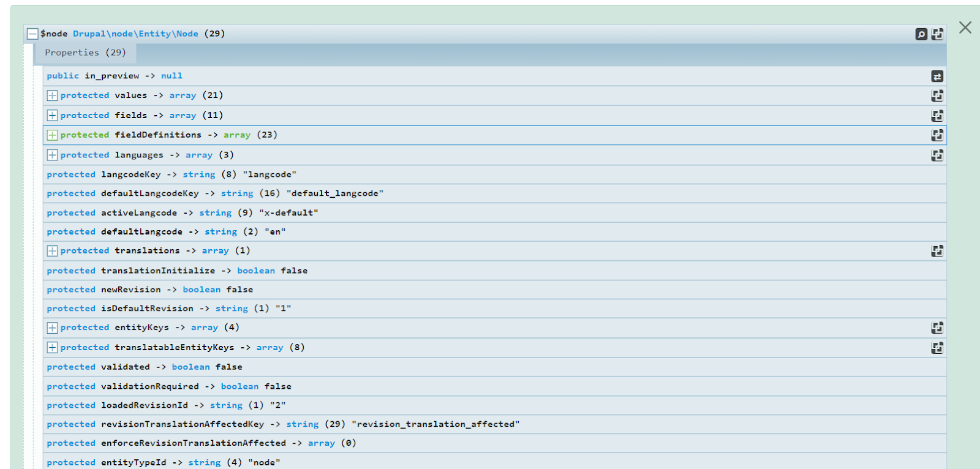980x469 pixels.
Task: Expand protected translatableEntityKeys array (8)
Action: click(x=52, y=347)
